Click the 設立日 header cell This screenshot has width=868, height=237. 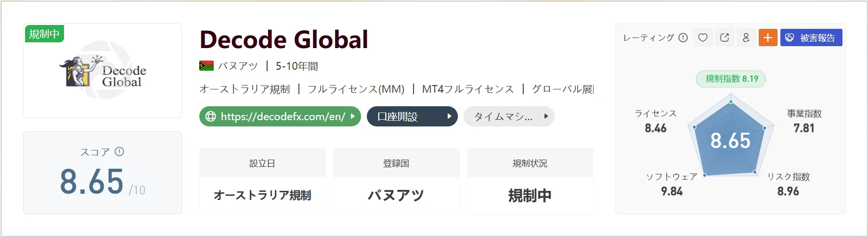(x=262, y=163)
